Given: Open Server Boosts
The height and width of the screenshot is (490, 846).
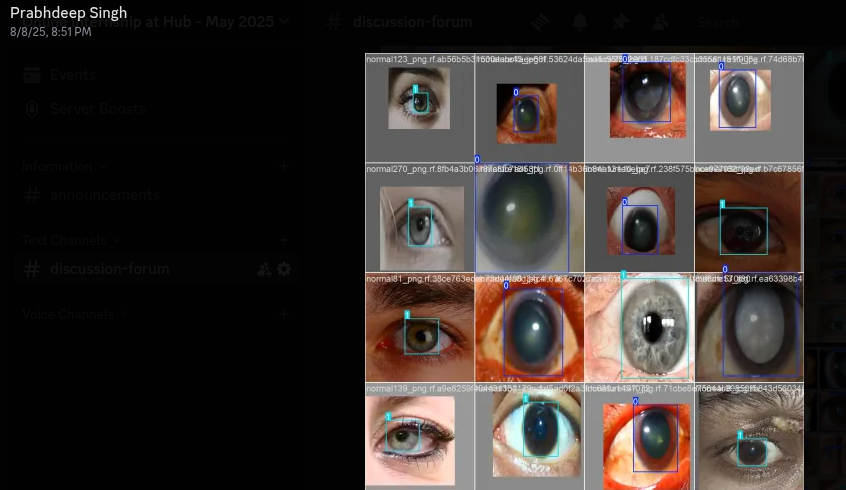Looking at the screenshot, I should coord(96,108).
